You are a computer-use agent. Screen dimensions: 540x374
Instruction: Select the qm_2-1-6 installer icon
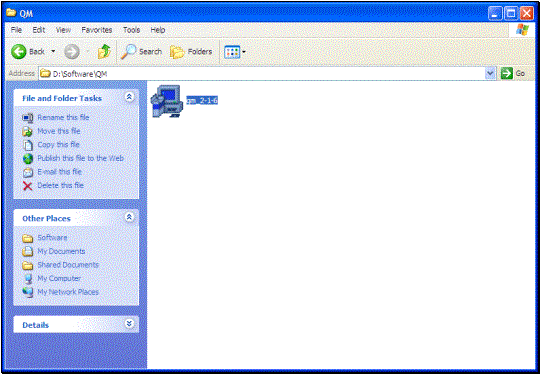167,101
